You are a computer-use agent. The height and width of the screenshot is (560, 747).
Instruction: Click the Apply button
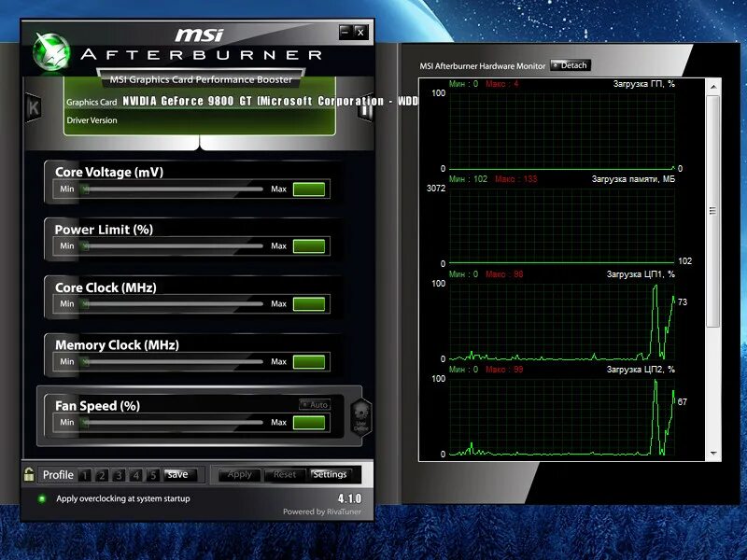coord(240,475)
